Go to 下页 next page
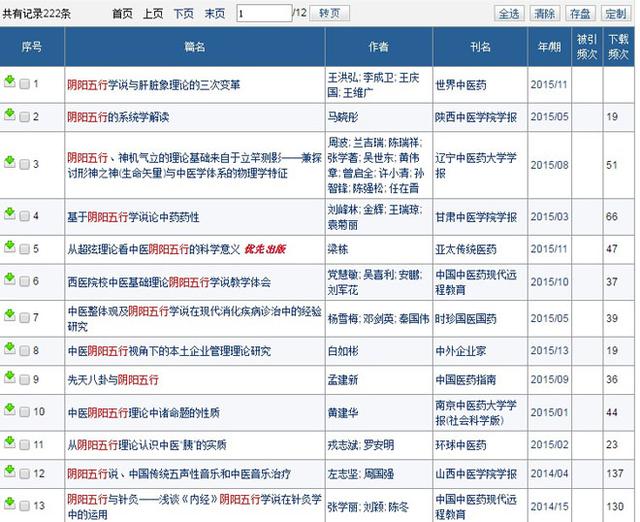Viewport: 640px width, 522px height. coord(184,14)
